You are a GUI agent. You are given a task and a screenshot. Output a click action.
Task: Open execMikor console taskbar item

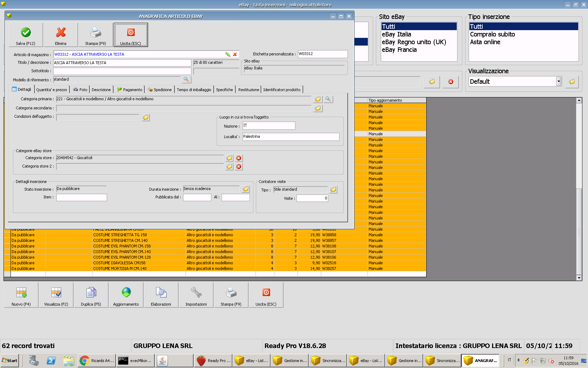point(135,361)
